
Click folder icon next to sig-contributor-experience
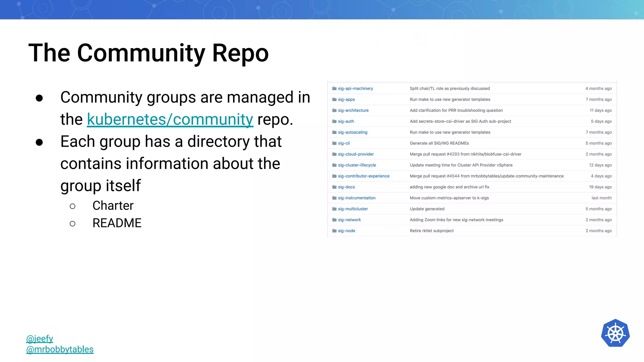(x=334, y=176)
